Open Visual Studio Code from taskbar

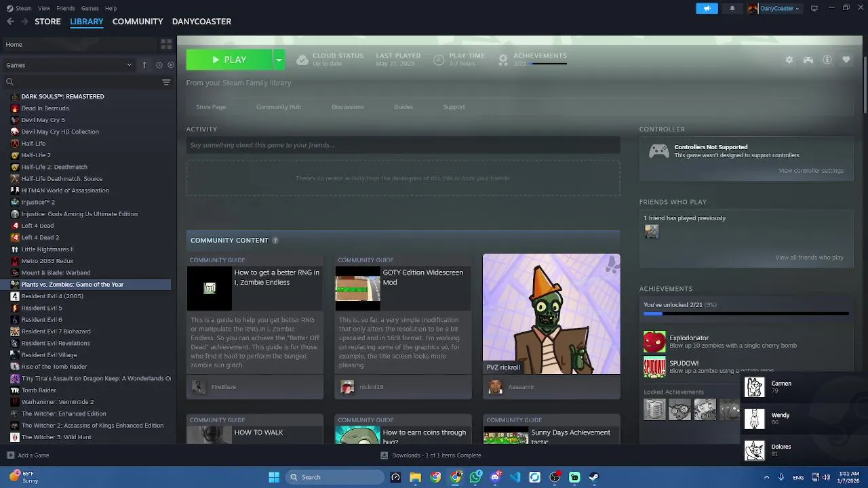[x=515, y=477]
